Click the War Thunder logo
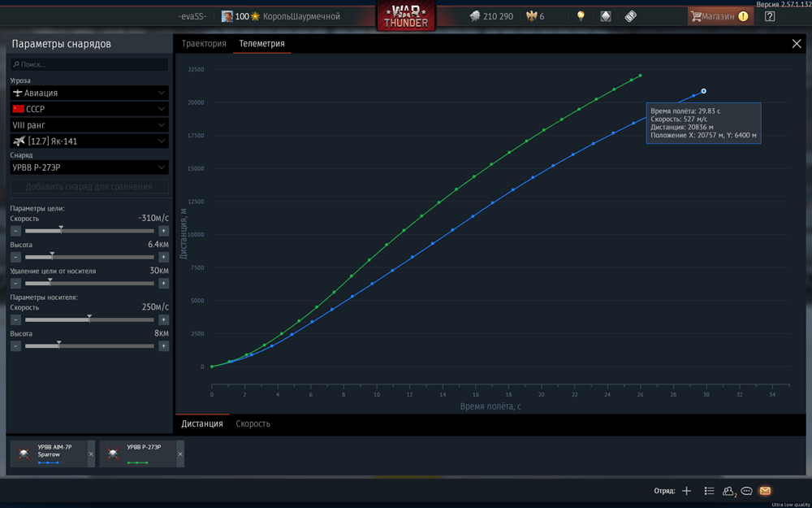 405,15
